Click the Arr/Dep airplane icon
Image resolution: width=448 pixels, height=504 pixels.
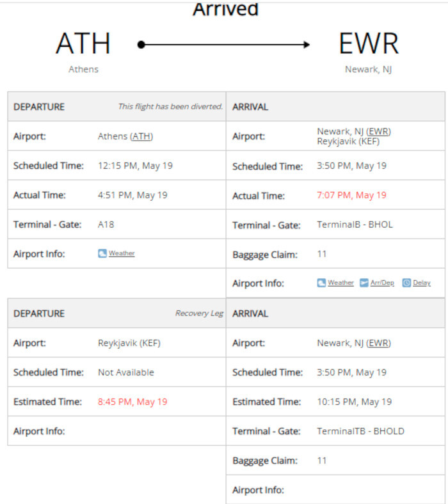(364, 283)
